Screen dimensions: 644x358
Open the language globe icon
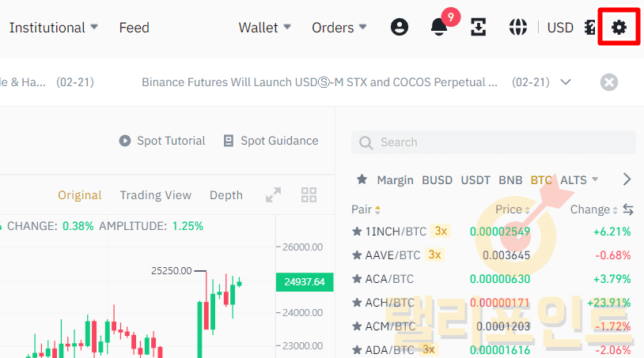coord(518,28)
